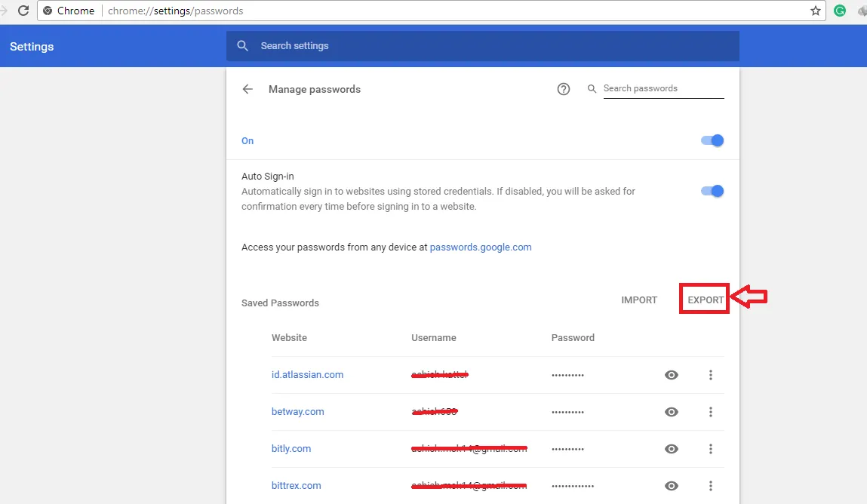Click the Chrome site info icon in the address bar
This screenshot has height=504, width=867.
tap(48, 11)
